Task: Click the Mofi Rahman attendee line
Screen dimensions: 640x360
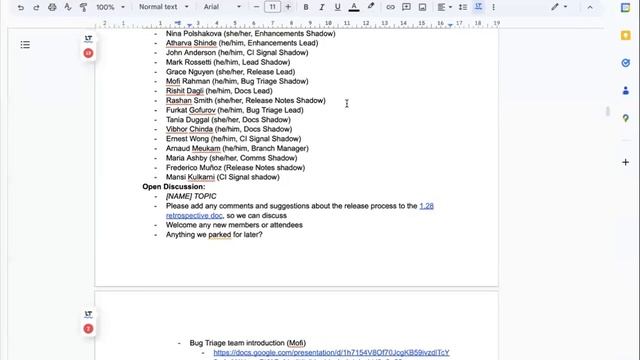Action: click(x=237, y=81)
